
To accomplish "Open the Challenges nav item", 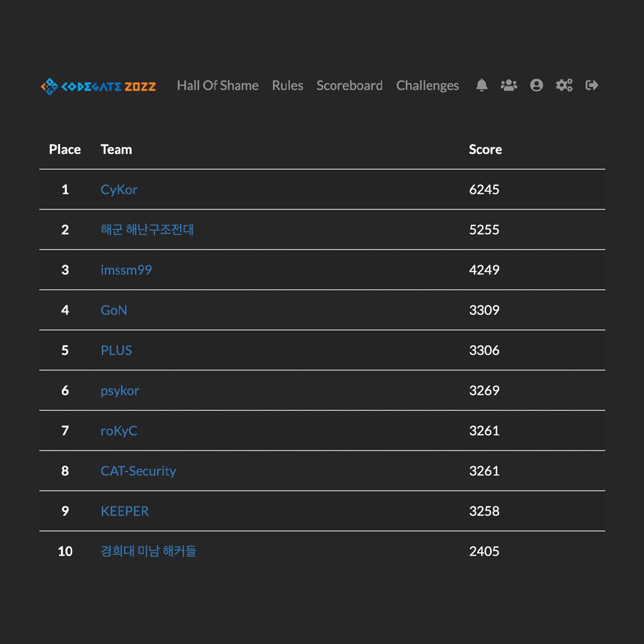I will pyautogui.click(x=428, y=85).
